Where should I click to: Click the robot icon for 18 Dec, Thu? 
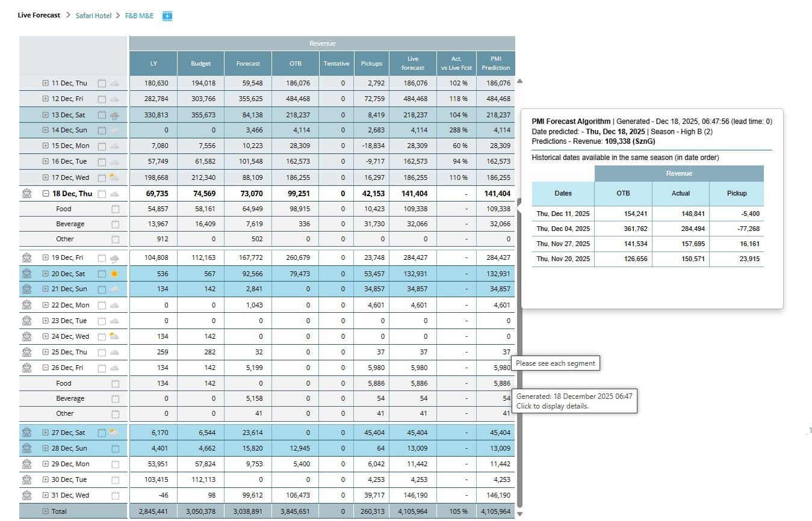[26, 194]
